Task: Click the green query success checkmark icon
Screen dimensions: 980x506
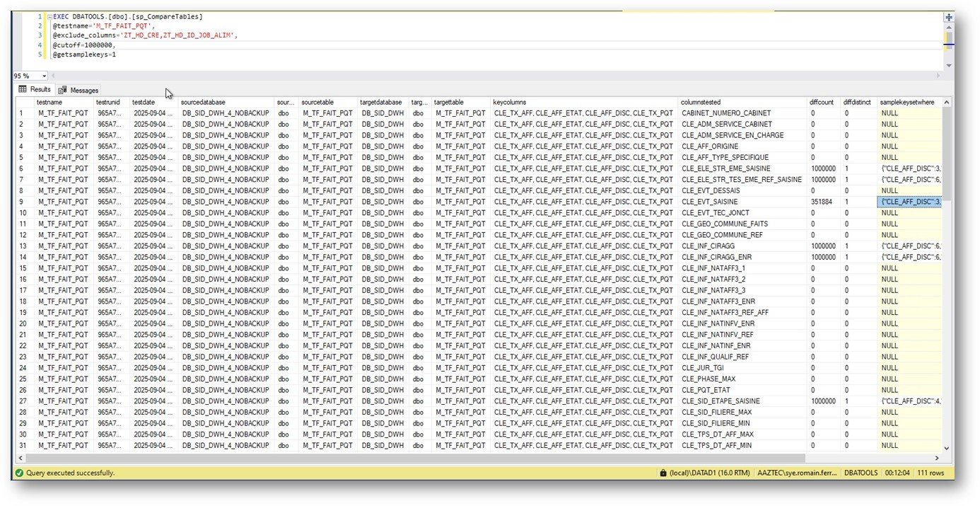Action: (19, 472)
